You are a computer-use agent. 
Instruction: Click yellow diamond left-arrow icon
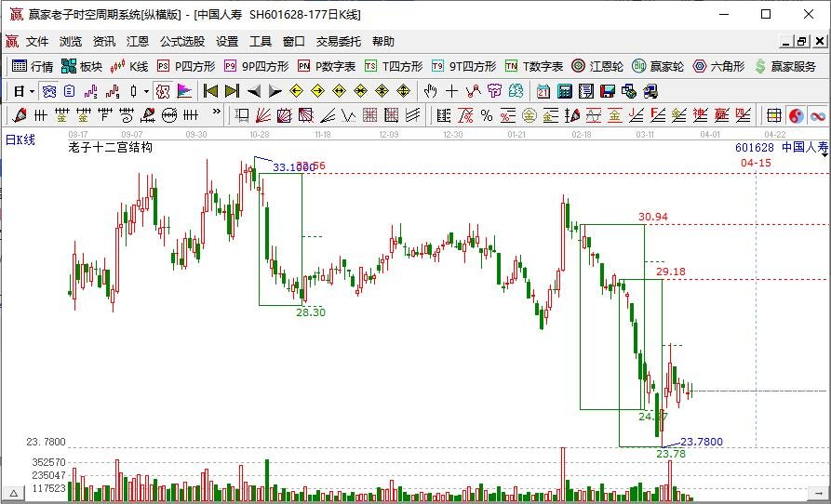click(296, 91)
